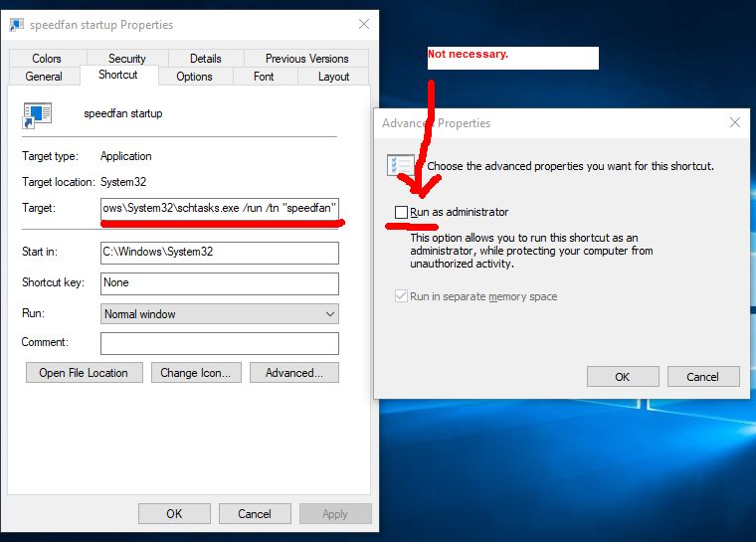
Task: Open the Previous Versions tab
Action: tap(306, 59)
